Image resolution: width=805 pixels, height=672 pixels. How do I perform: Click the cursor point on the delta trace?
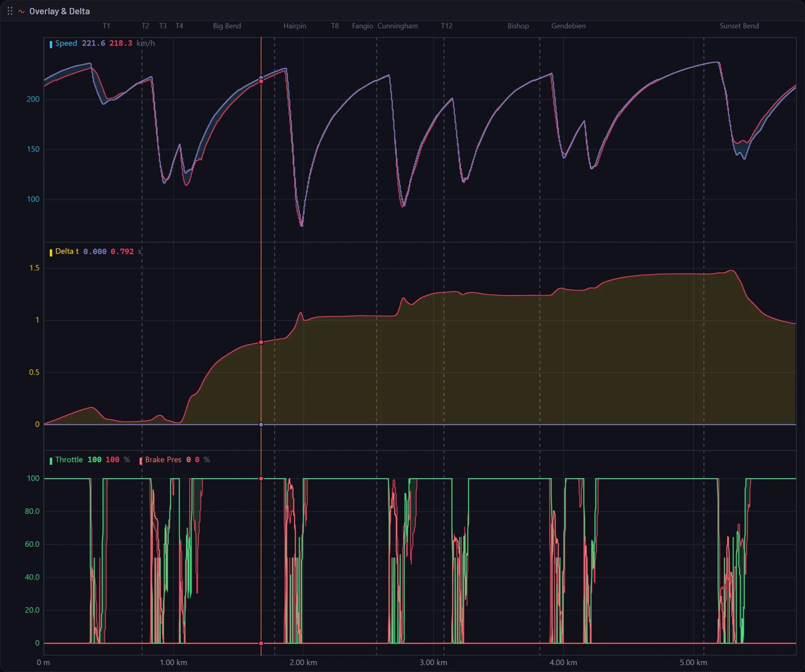tap(261, 342)
